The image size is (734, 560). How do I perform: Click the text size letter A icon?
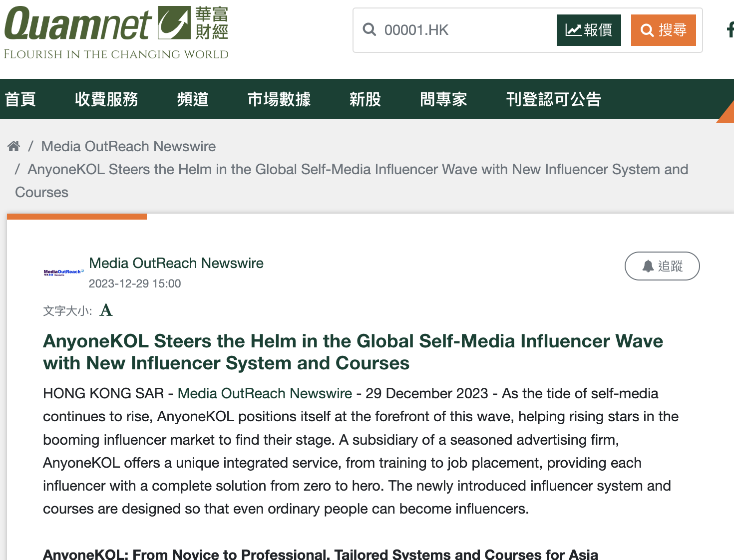tap(106, 310)
